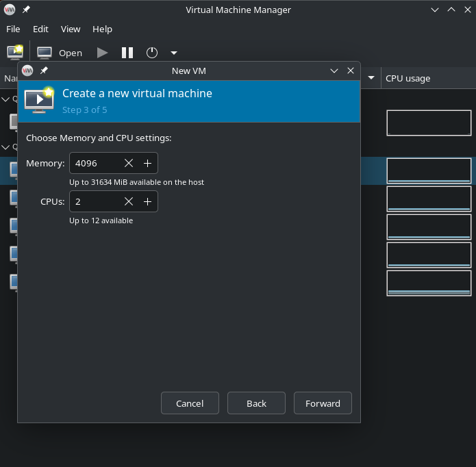Click the shut down power icon

pos(152,53)
